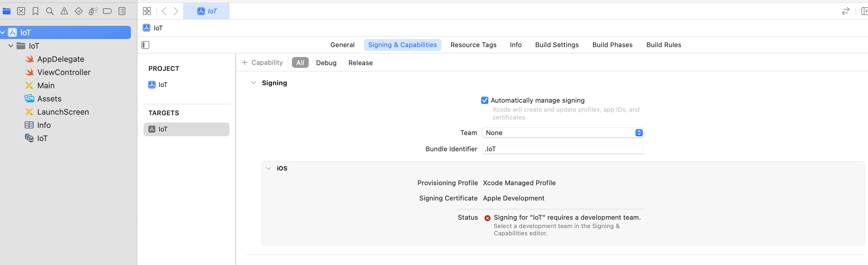The height and width of the screenshot is (265, 868).
Task: Click the editor swap arrows icon
Action: pyautogui.click(x=845, y=11)
